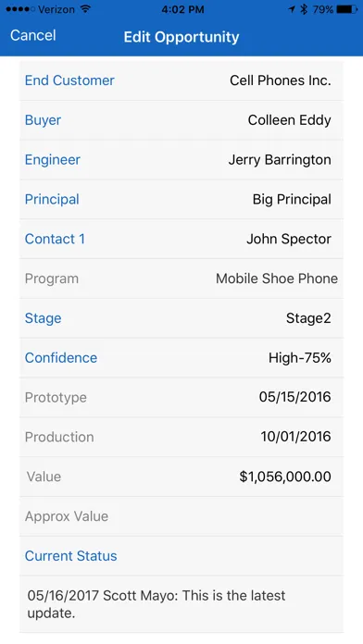
Task: Tap the signal strength dots
Action: coord(20,9)
